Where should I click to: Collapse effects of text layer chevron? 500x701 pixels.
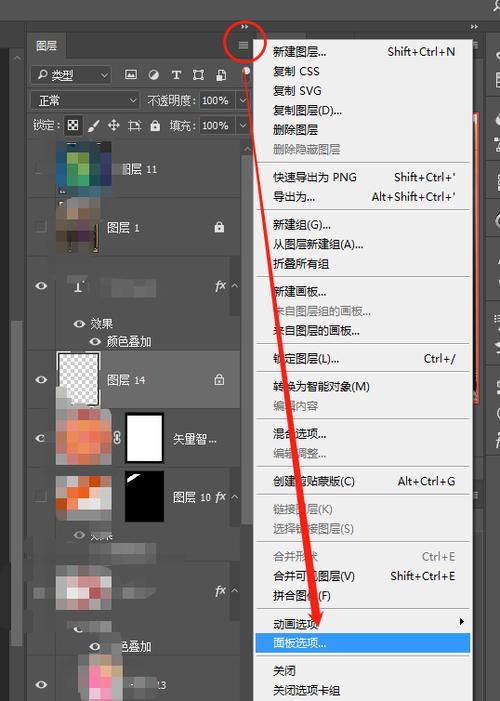[x=235, y=285]
